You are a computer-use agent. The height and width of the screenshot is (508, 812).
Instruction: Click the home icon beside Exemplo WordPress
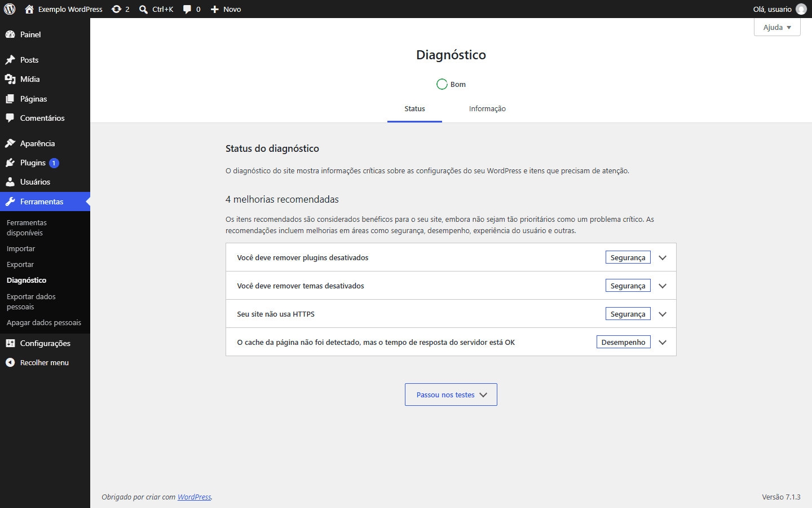[29, 9]
